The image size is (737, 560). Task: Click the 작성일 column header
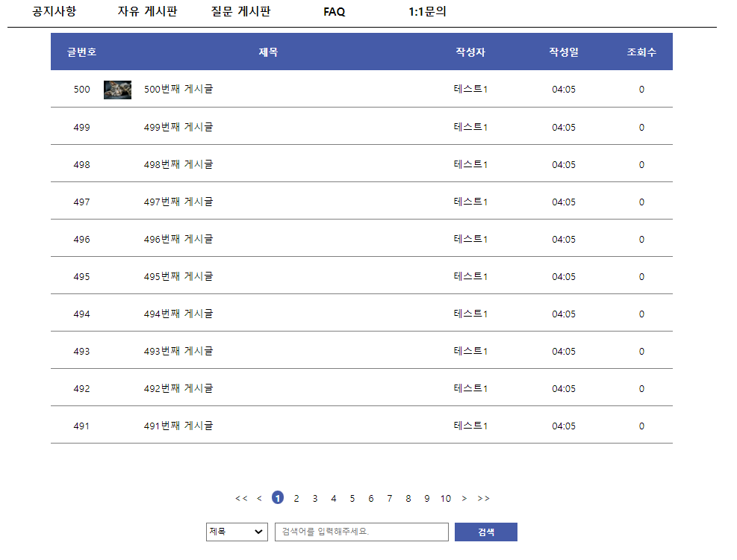point(564,52)
